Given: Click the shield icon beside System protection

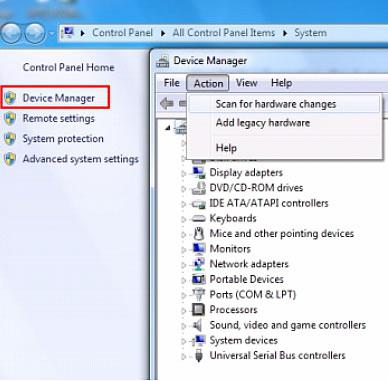Looking at the screenshot, I should click(x=10, y=139).
